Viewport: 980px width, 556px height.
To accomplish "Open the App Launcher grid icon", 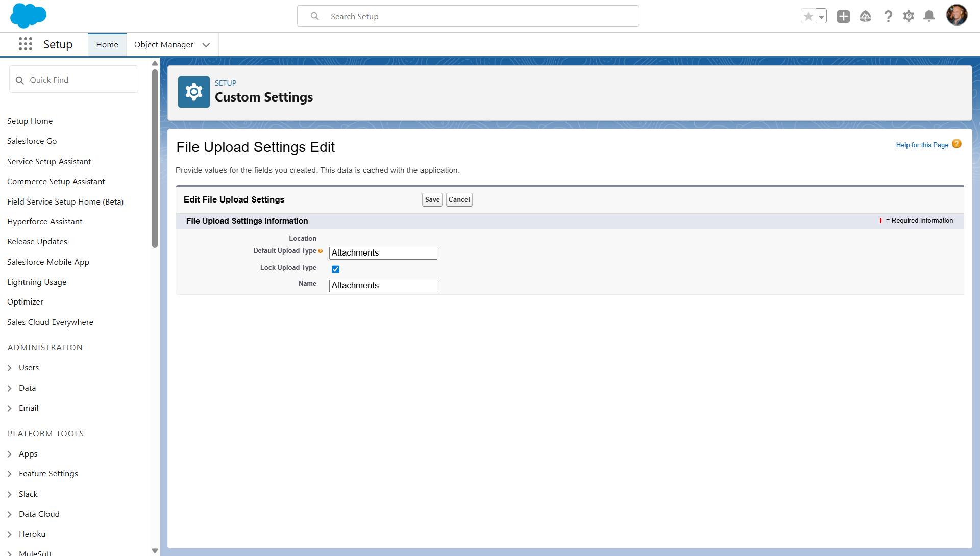I will 26,44.
